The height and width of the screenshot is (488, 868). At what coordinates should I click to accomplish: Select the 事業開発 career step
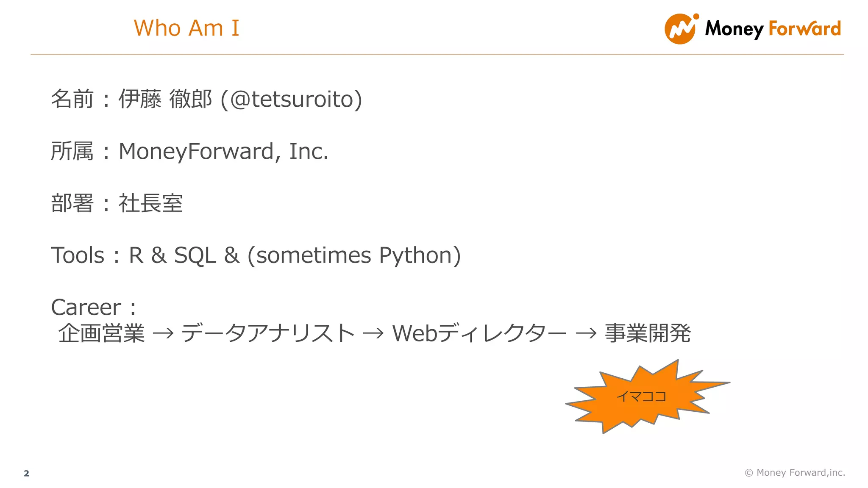click(648, 334)
